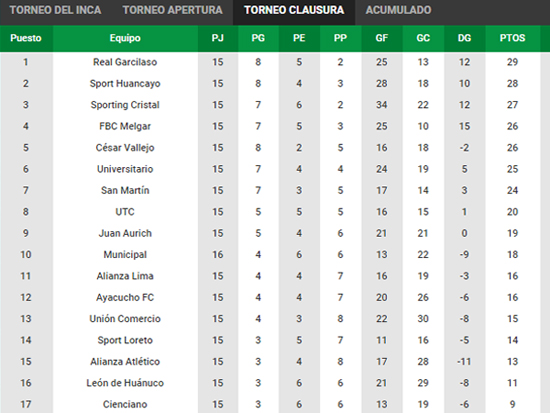Open Real Garcilaso team link
The image size is (550, 413).
(x=125, y=62)
